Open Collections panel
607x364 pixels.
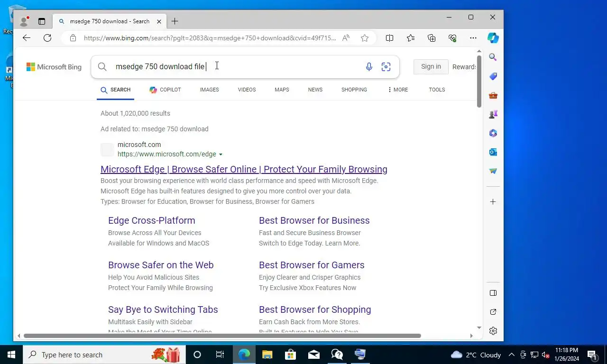(432, 38)
